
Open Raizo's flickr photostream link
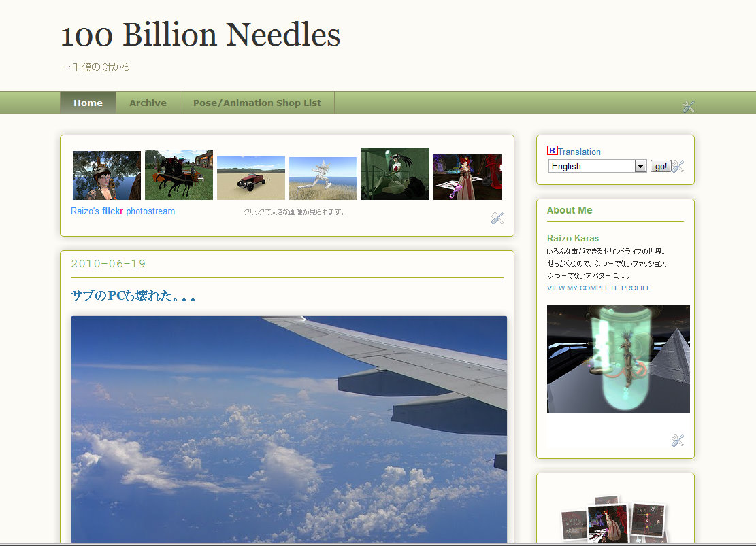click(123, 211)
